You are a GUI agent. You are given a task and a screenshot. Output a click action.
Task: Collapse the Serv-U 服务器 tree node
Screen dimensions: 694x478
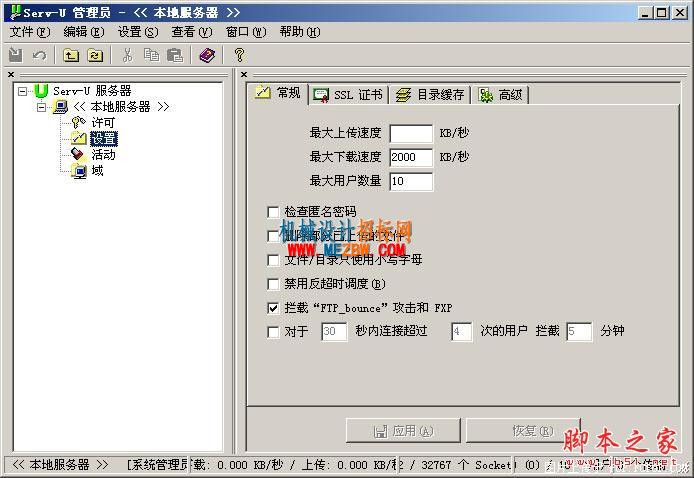pos(22,92)
